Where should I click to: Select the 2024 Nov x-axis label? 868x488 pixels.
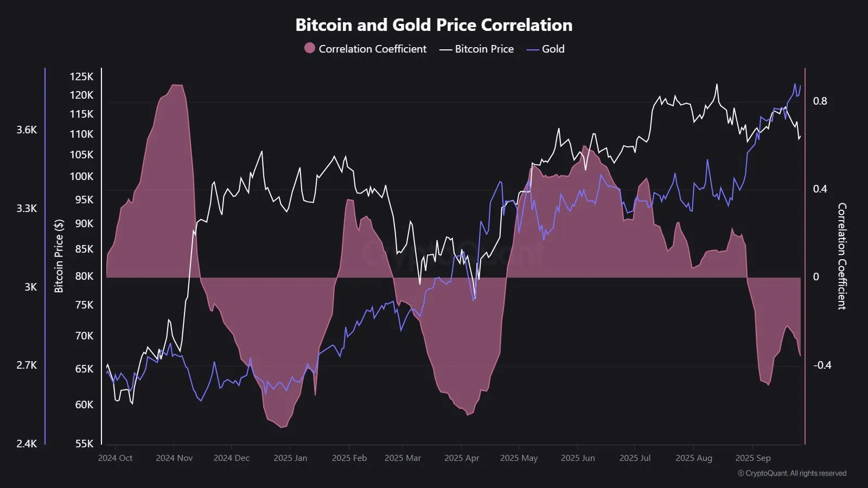tap(174, 458)
